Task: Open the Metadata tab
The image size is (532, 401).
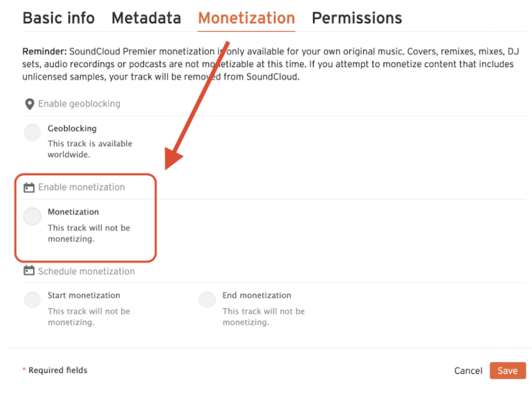Action: (x=146, y=18)
